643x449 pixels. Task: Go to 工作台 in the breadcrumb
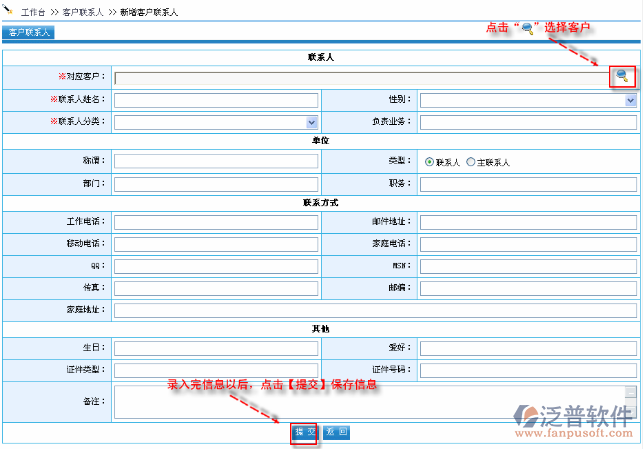pos(33,12)
